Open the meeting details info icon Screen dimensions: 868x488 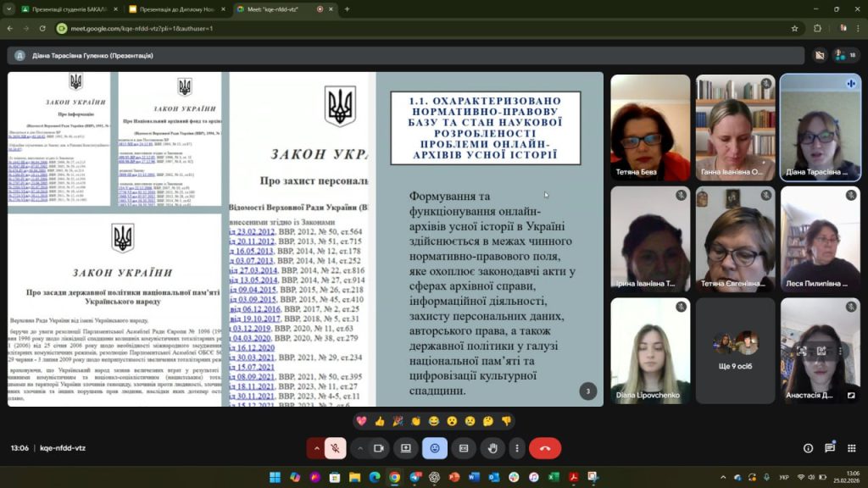point(808,448)
